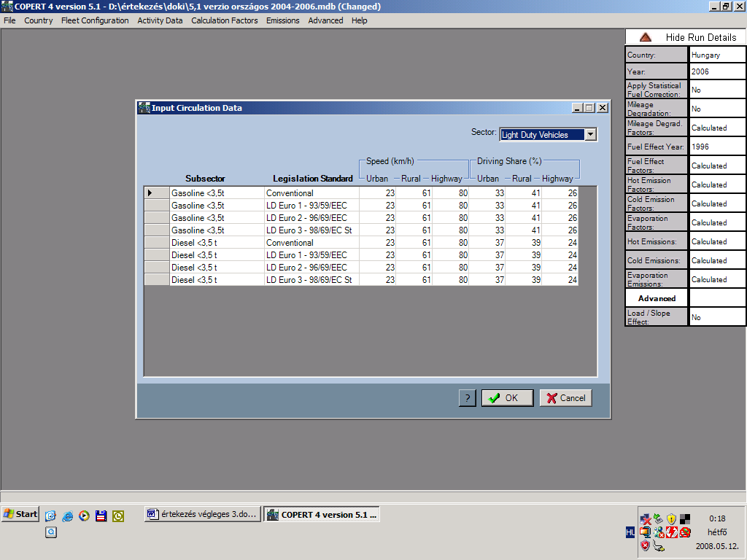Switch to the 'értekezés végleges 3.do...' Word taskbar button

click(203, 514)
